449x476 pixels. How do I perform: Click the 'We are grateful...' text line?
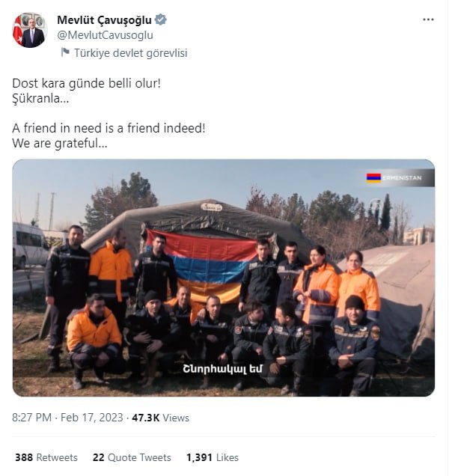(60, 143)
